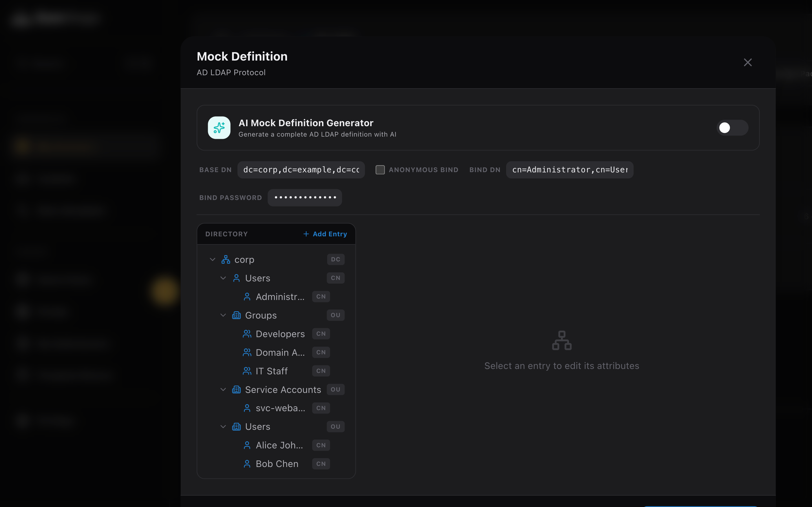Check the Anonymous Bind checkbox
Screen dimensions: 812x507
380,170
